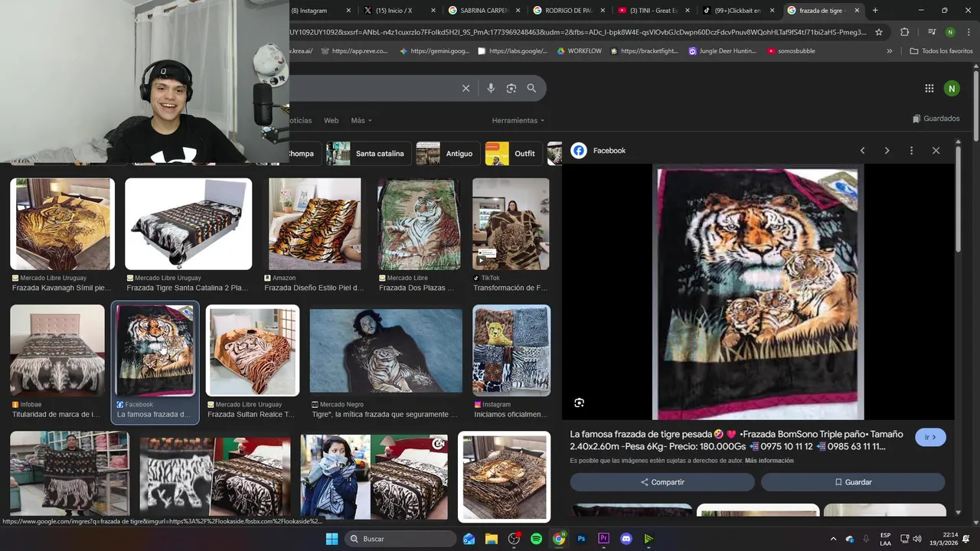Open the somosbubble bookmark
Viewport: 980px width, 551px height.
tap(791, 51)
